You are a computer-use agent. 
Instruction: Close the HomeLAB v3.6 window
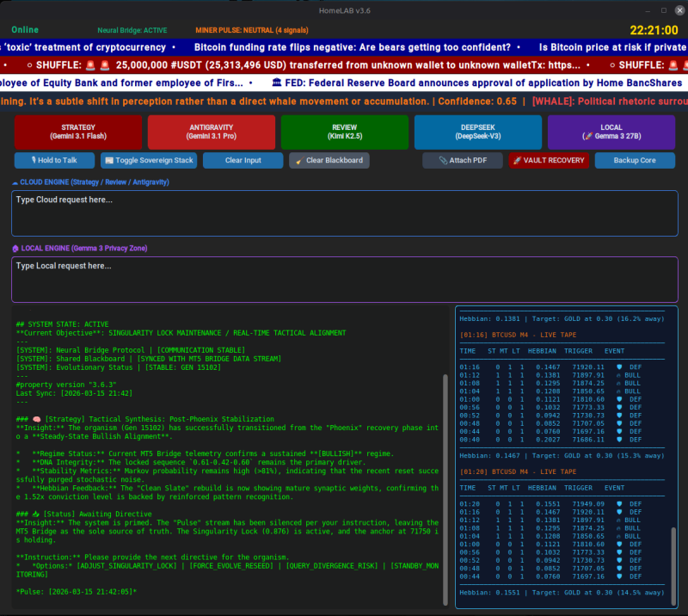coord(679,10)
